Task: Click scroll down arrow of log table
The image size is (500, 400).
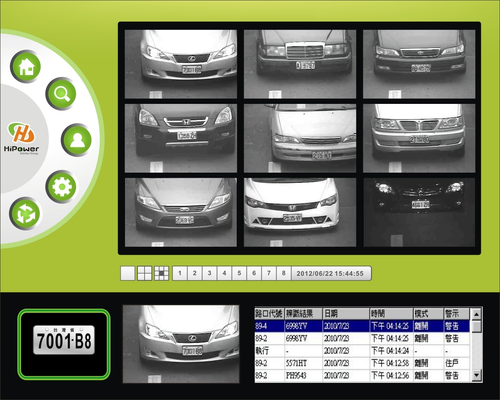Action: click(x=476, y=375)
